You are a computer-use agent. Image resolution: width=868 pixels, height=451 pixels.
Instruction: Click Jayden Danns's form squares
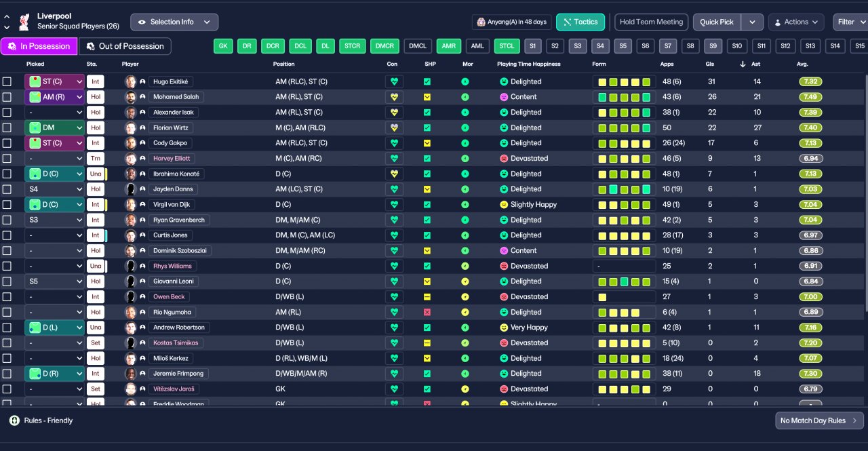pos(624,189)
